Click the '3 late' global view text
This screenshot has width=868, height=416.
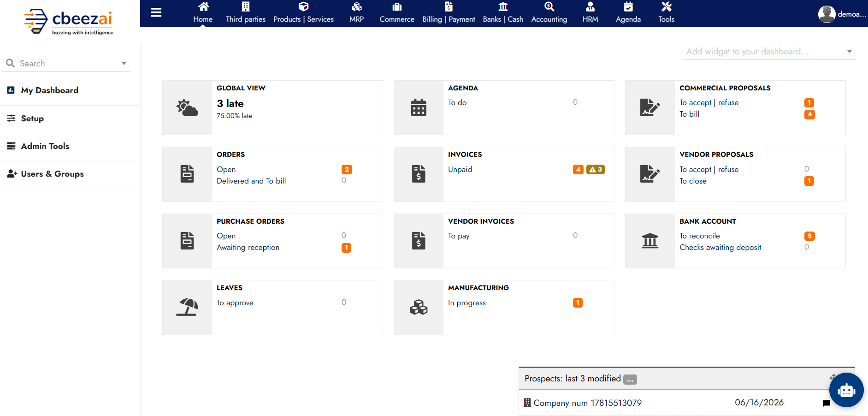(x=230, y=104)
